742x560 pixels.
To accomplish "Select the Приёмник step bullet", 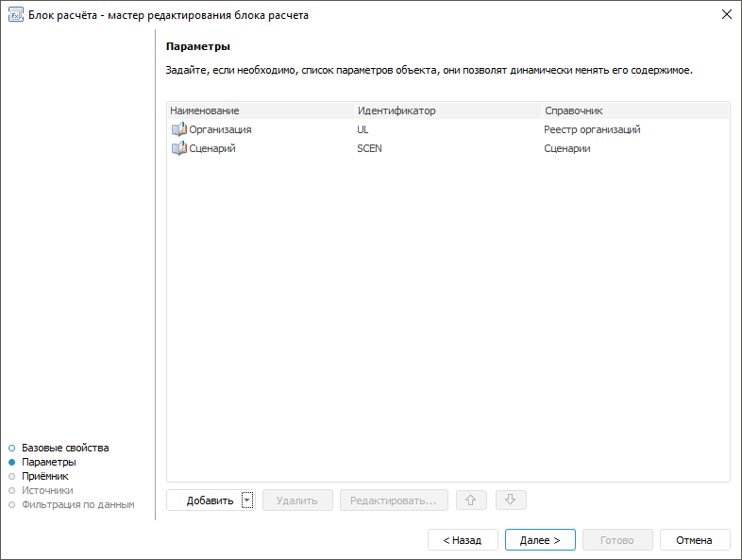I will (x=12, y=476).
